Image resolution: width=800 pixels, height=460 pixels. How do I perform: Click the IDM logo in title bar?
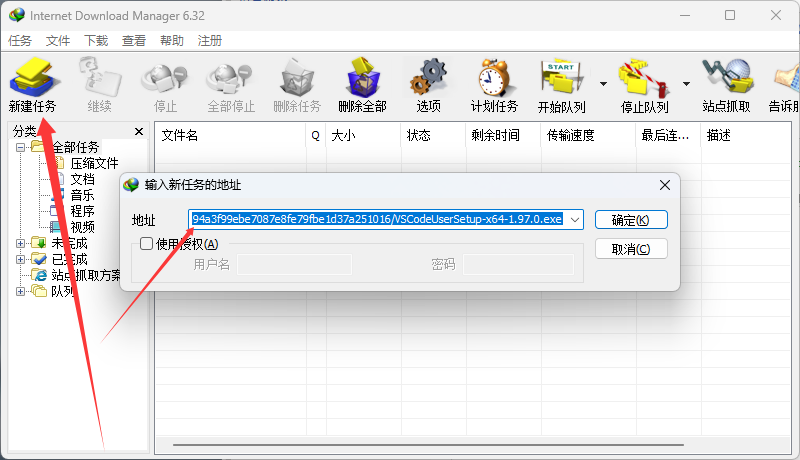click(x=17, y=15)
